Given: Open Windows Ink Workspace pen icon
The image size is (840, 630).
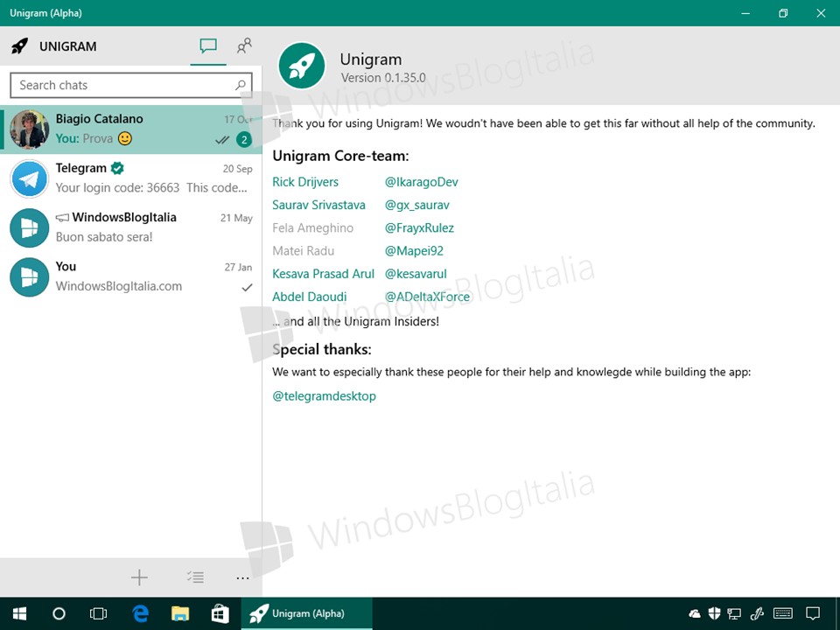Looking at the screenshot, I should (756, 613).
